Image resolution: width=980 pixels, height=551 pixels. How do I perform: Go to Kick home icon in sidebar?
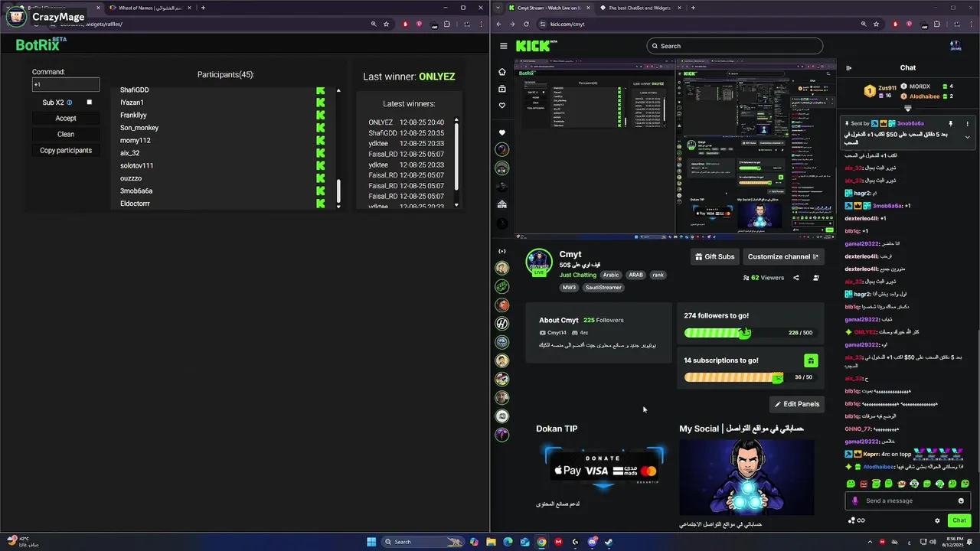pos(502,72)
